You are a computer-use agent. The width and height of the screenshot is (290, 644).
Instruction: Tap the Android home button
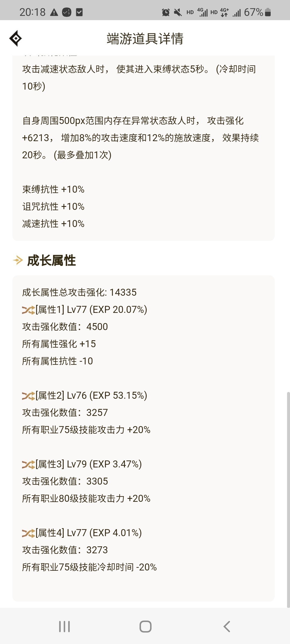click(x=145, y=627)
